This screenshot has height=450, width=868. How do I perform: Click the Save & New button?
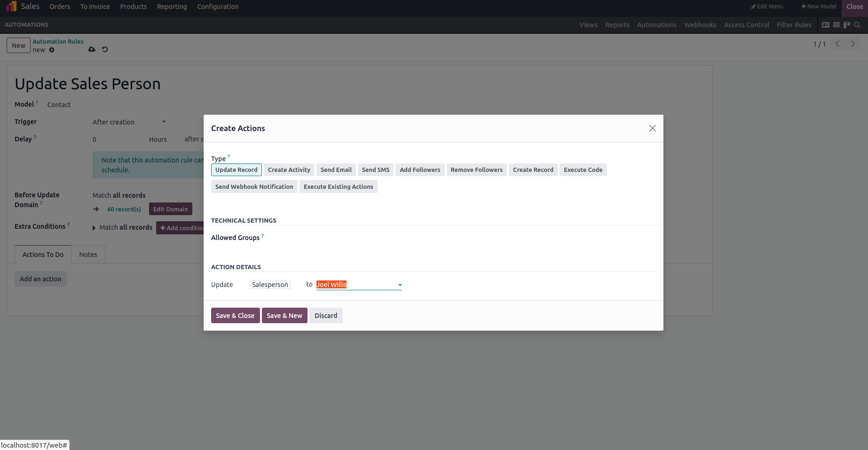284,316
